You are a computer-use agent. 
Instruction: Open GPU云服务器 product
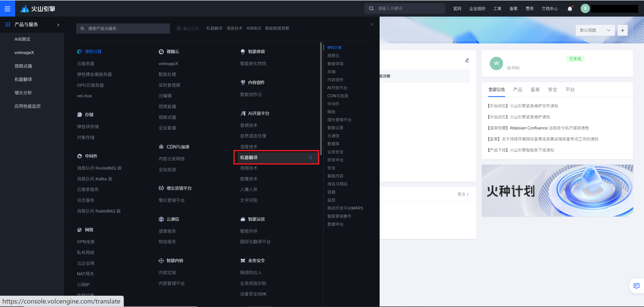pos(91,85)
